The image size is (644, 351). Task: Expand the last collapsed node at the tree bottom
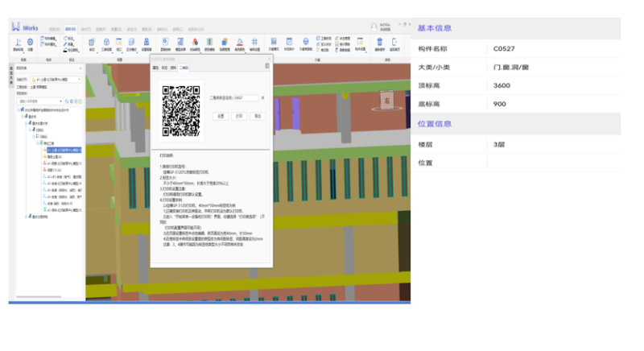(26, 217)
